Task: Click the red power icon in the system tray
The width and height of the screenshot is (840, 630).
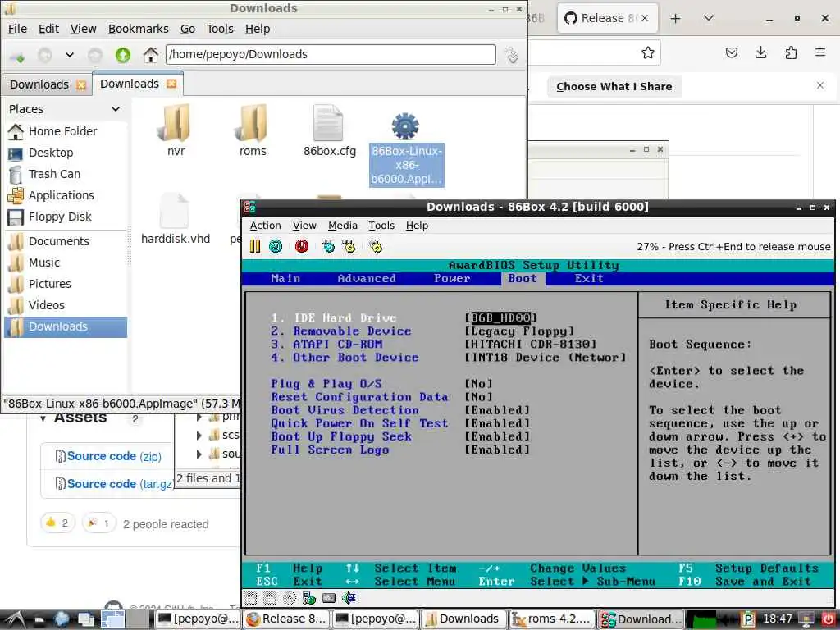Action: point(829,619)
